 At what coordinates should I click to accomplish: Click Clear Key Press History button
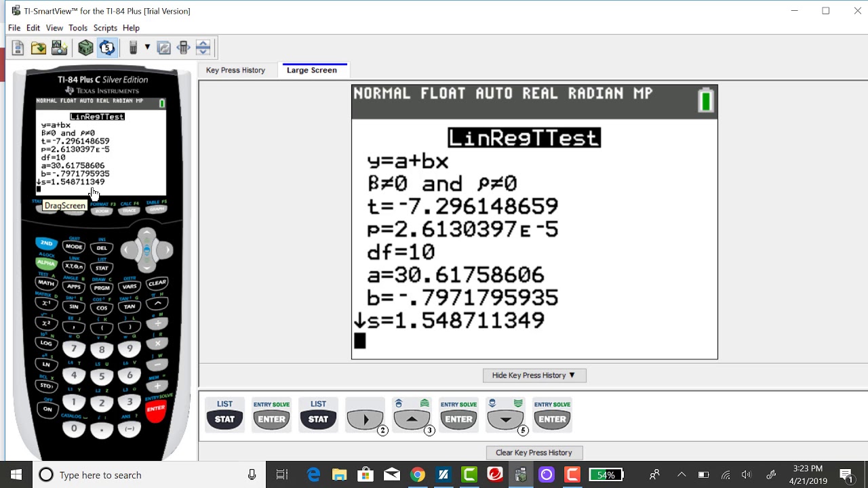[534, 452]
